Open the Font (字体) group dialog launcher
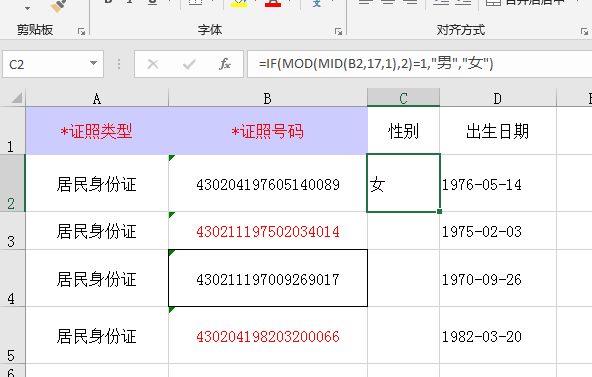The height and width of the screenshot is (377, 592). tap(338, 32)
